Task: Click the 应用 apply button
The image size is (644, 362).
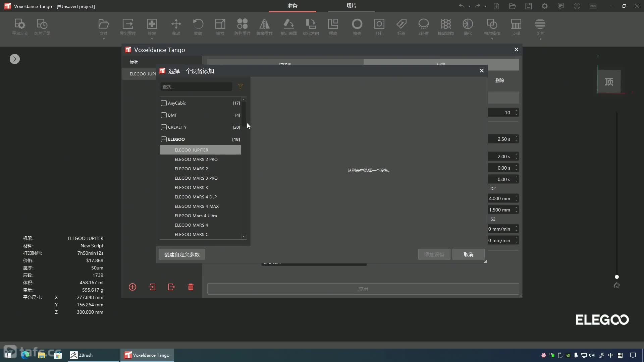Action: [363, 289]
